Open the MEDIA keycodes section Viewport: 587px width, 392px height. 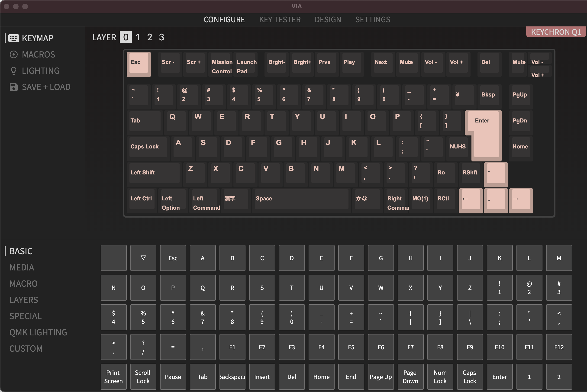[x=22, y=267]
